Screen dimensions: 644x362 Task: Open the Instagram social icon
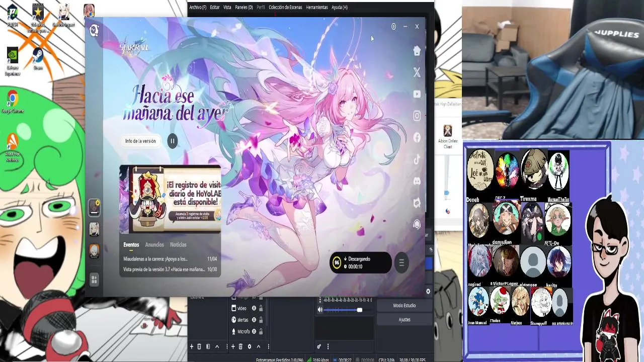point(417,116)
